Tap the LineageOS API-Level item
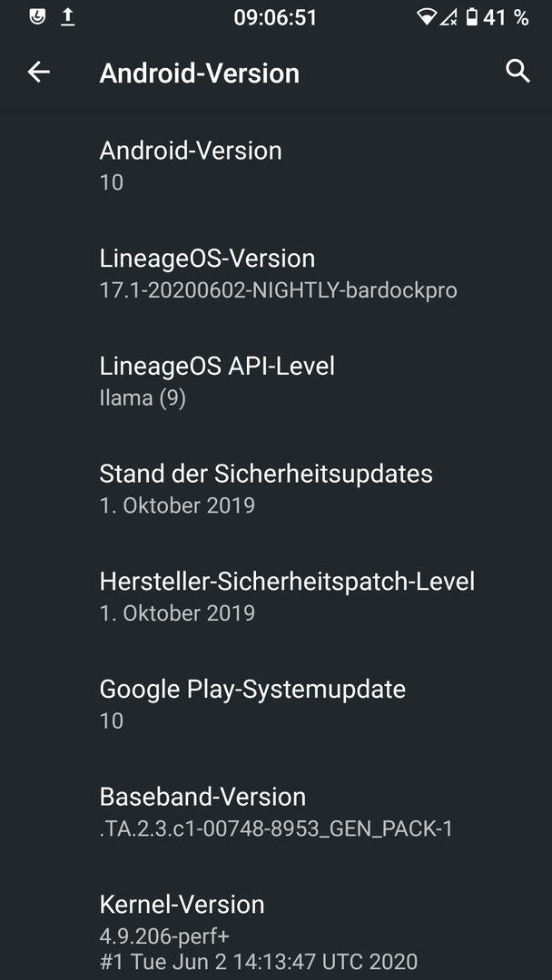Image resolution: width=552 pixels, height=980 pixels. (x=276, y=380)
